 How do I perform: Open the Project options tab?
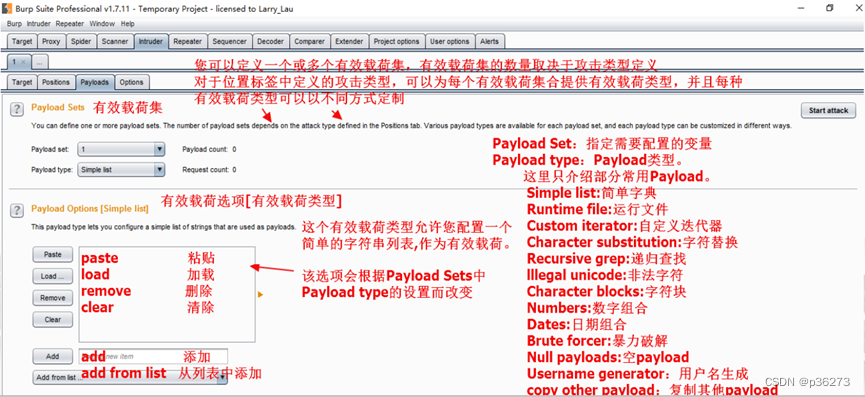396,41
